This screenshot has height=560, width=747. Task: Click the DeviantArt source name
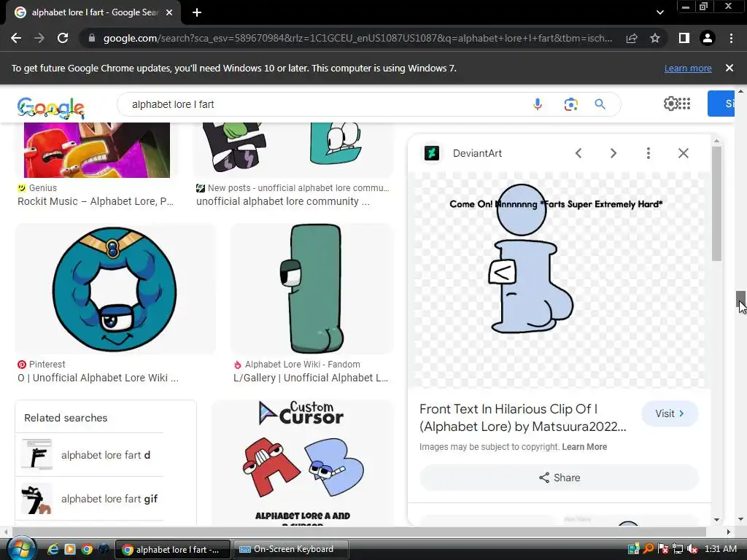tap(477, 153)
